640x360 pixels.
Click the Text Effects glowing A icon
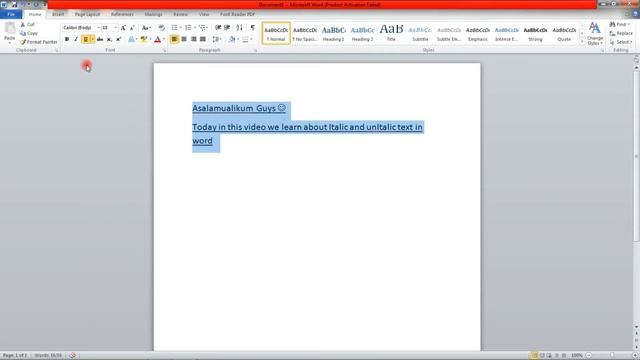[131, 40]
